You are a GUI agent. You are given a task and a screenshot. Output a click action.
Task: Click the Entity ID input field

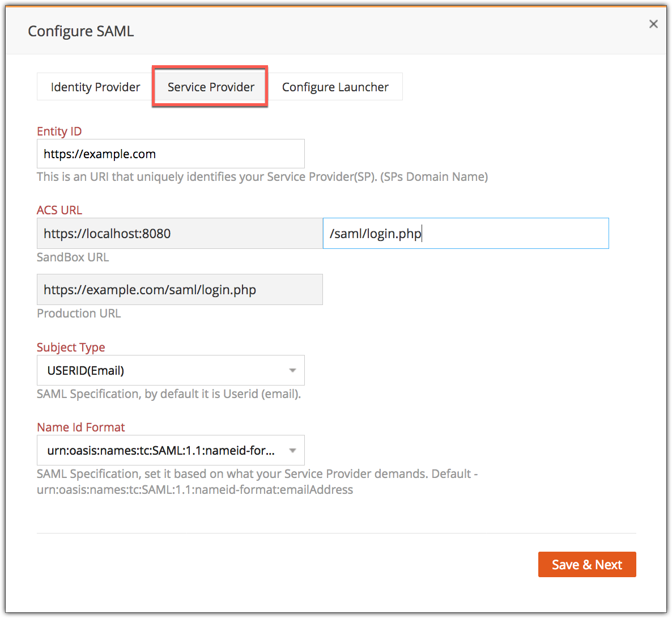coord(171,154)
